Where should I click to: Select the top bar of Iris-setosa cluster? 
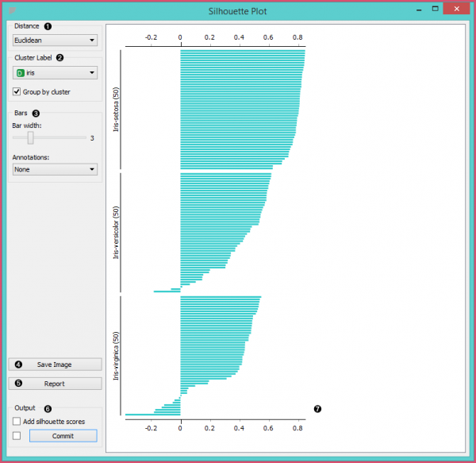point(243,51)
